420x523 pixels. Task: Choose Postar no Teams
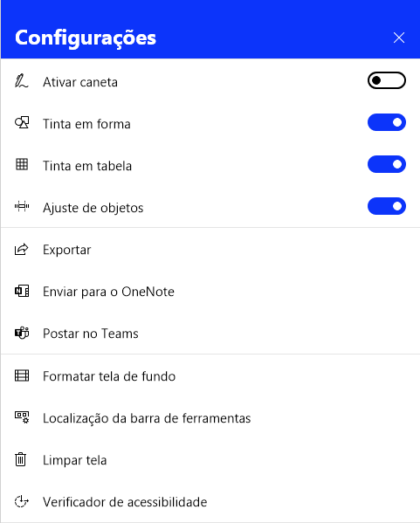click(x=210, y=334)
